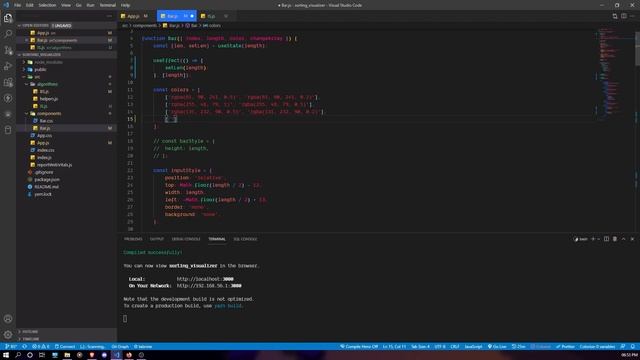Click the Windows Start button
Image resolution: width=640 pixels, height=360 pixels.
[x=6, y=355]
